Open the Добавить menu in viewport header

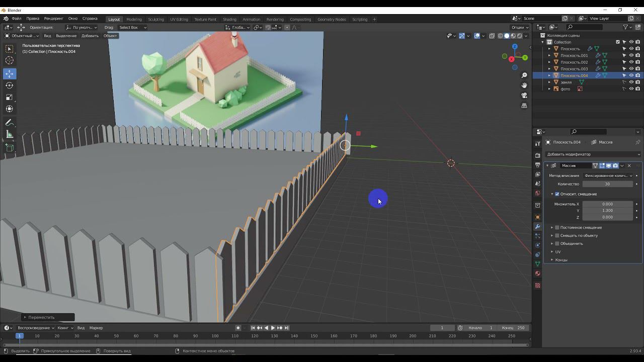pyautogui.click(x=90, y=36)
